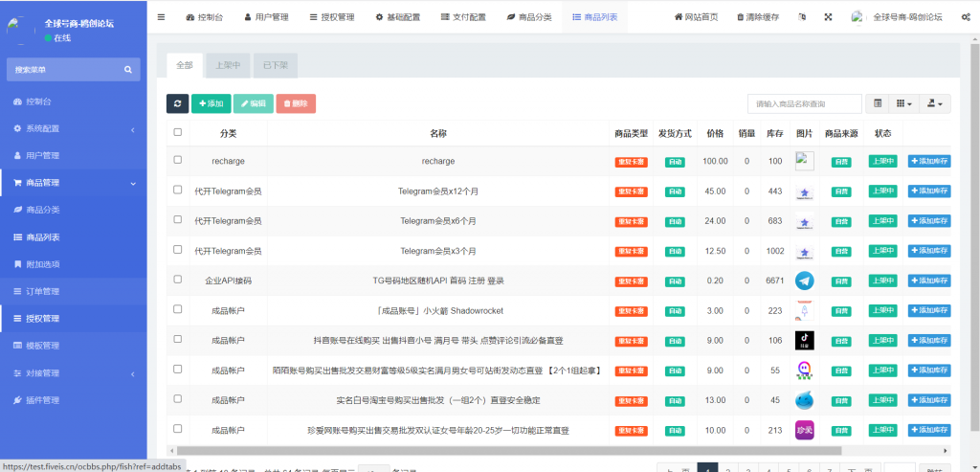Go to pagination page 2
Viewport: 980px width, 472px height.
point(727,470)
